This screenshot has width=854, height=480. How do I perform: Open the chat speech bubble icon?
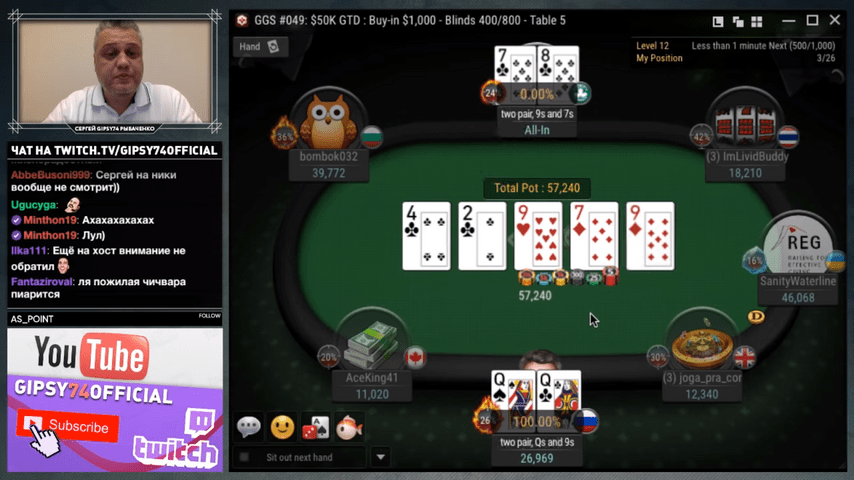(x=249, y=427)
